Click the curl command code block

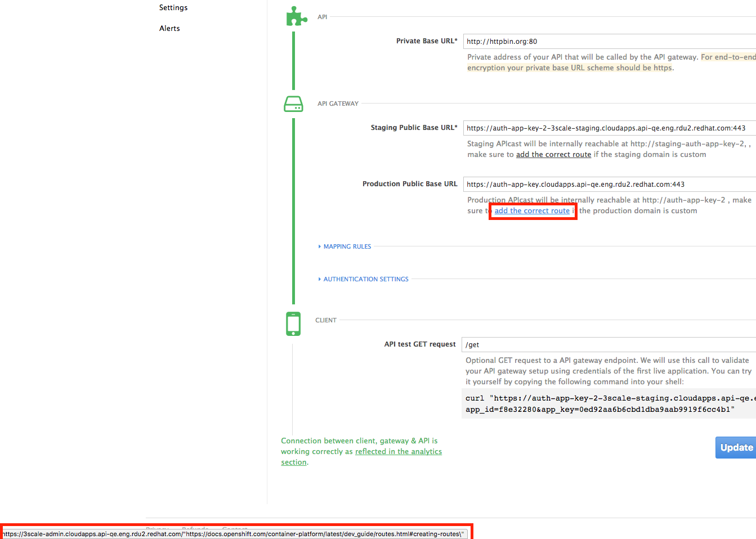(x=609, y=403)
